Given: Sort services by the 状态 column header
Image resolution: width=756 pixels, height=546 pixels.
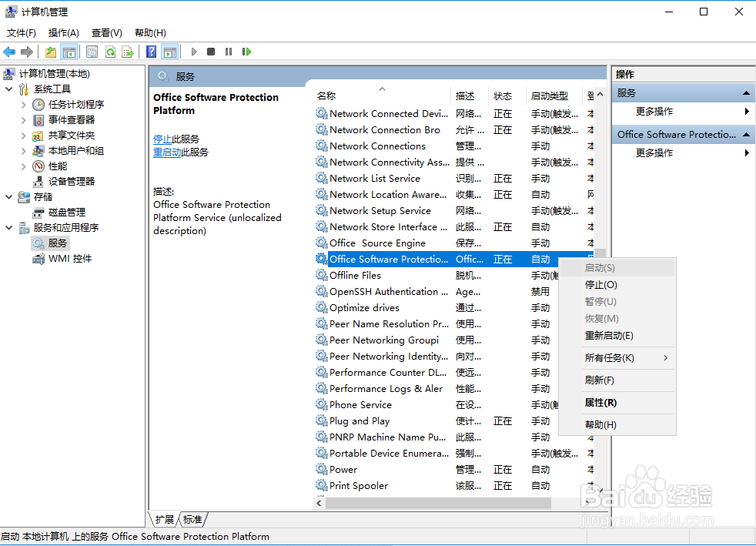Looking at the screenshot, I should click(507, 96).
